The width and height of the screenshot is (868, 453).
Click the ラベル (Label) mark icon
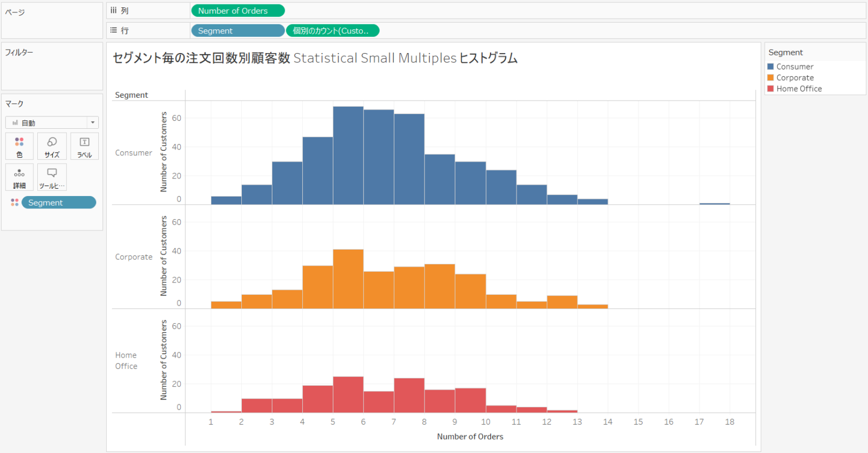point(84,146)
